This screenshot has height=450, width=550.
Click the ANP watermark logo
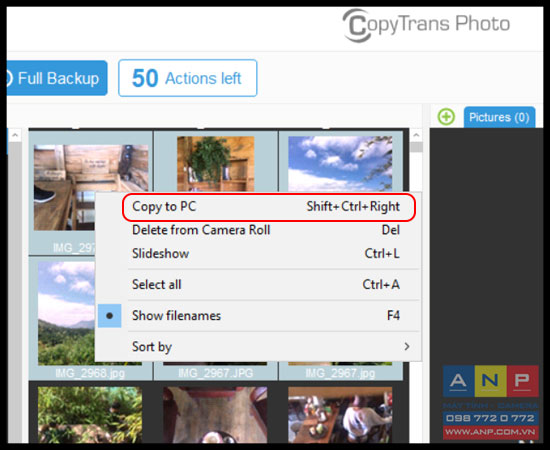coord(490,402)
